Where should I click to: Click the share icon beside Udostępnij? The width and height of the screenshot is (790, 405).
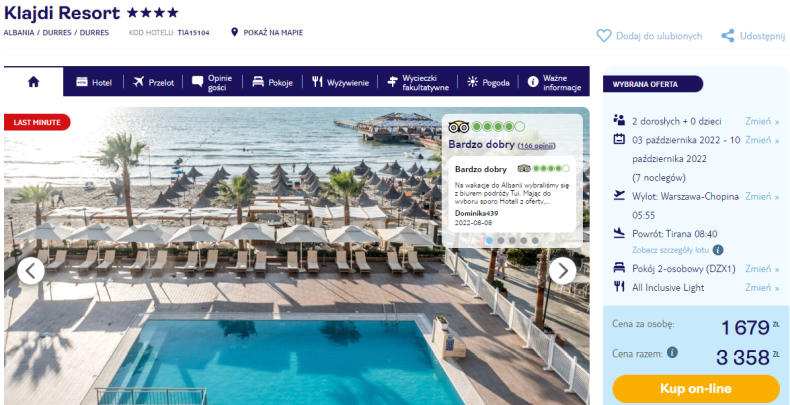(x=728, y=36)
